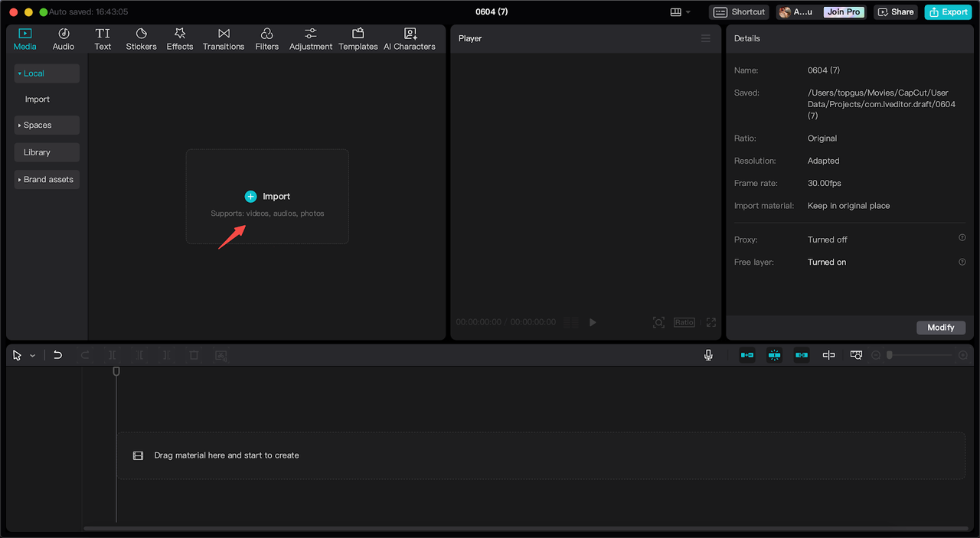Image resolution: width=980 pixels, height=538 pixels.
Task: Click the project title '0604 (7)'
Action: click(492, 12)
